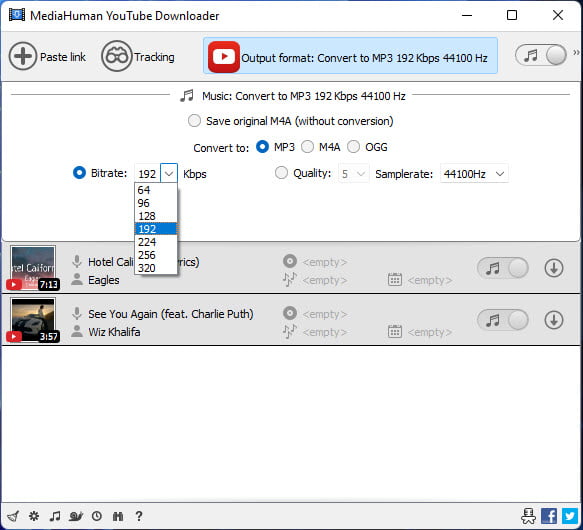The width and height of the screenshot is (583, 530).
Task: Open the Quality value dropdown
Action: (x=353, y=174)
